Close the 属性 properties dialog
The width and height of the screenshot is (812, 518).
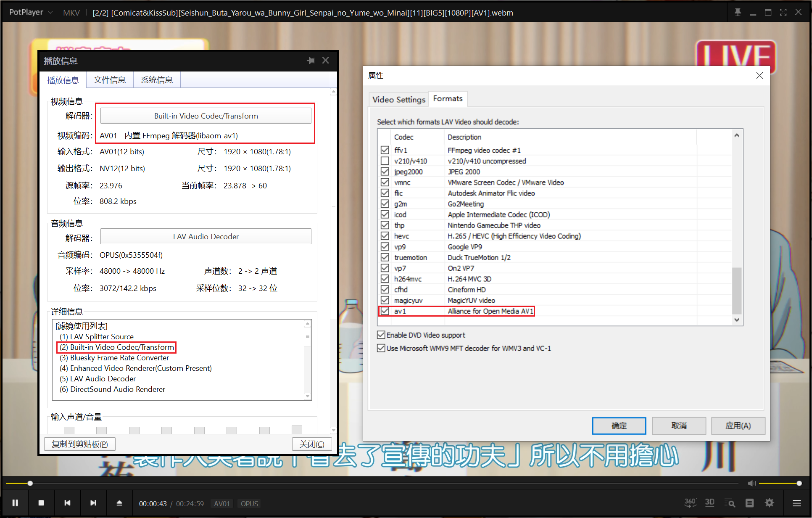click(x=759, y=76)
